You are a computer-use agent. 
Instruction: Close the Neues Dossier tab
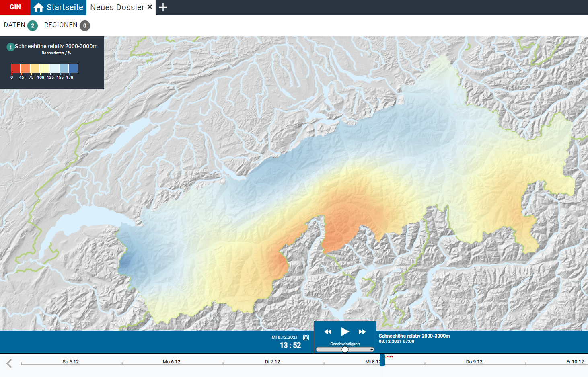(x=150, y=7)
